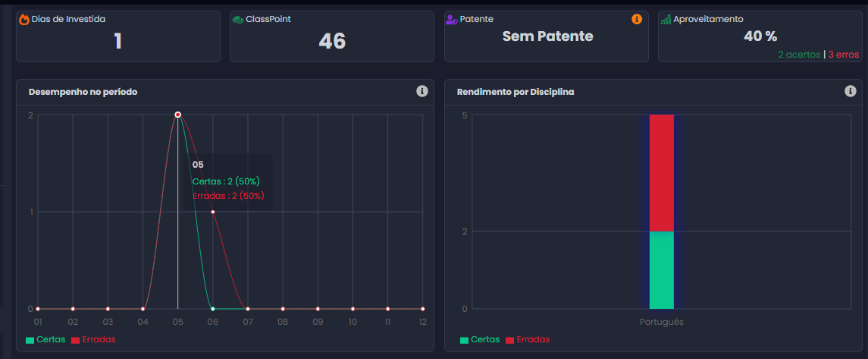Click the 'Desempenho no período' title

point(83,92)
